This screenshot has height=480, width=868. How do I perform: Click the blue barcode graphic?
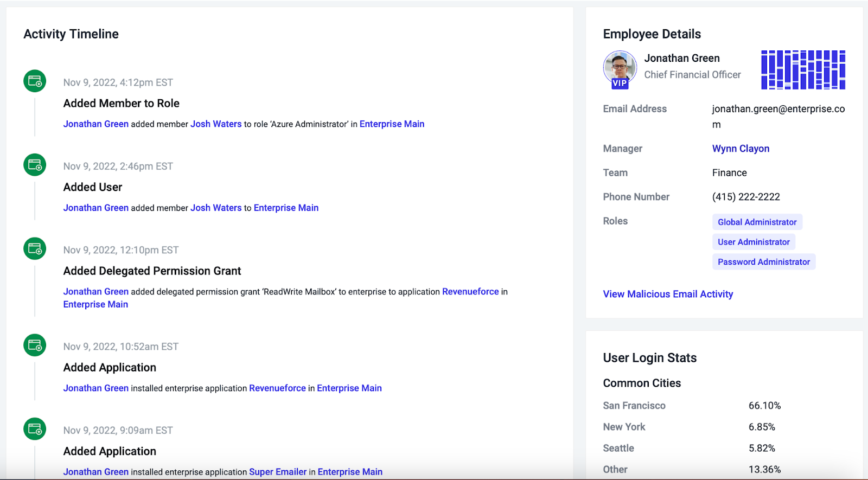[x=803, y=70]
